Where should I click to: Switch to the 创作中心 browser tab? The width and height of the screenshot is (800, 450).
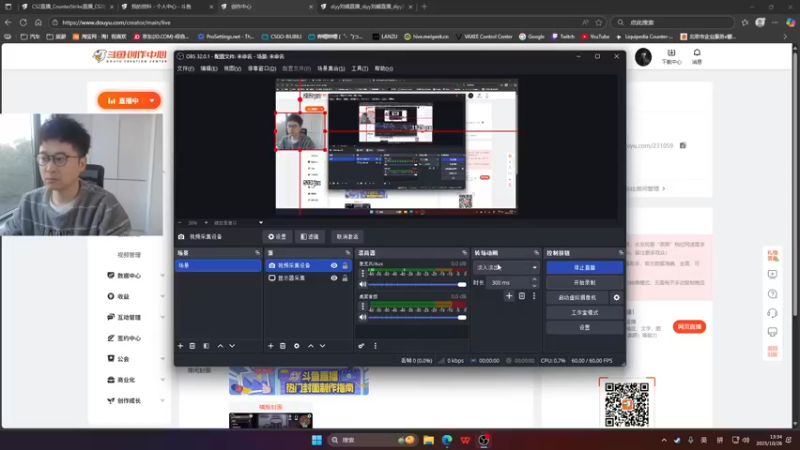point(267,7)
